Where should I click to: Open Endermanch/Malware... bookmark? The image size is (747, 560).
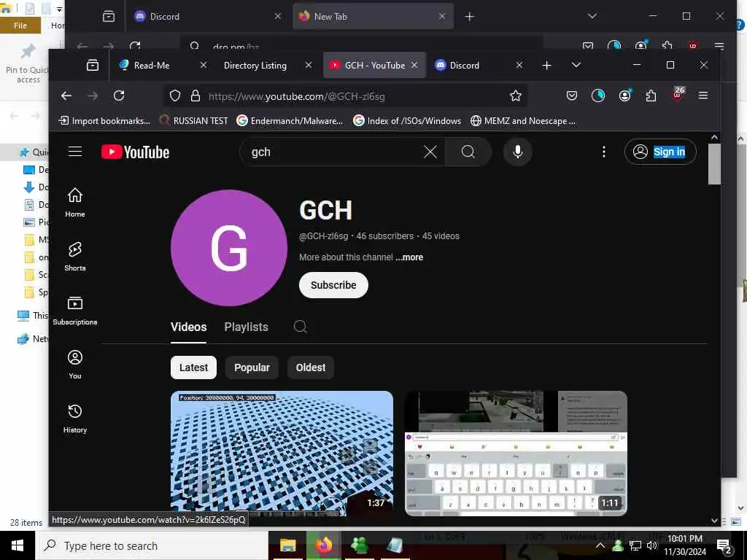click(290, 121)
